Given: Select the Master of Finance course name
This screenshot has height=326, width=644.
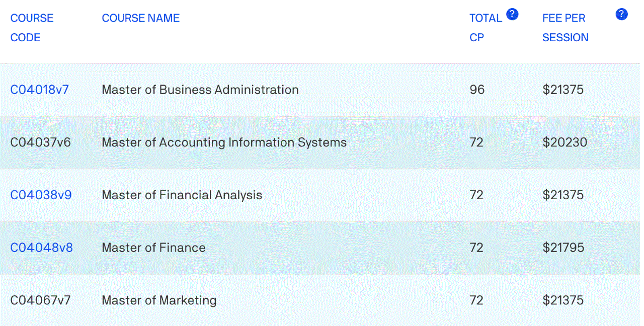Looking at the screenshot, I should tap(153, 248).
